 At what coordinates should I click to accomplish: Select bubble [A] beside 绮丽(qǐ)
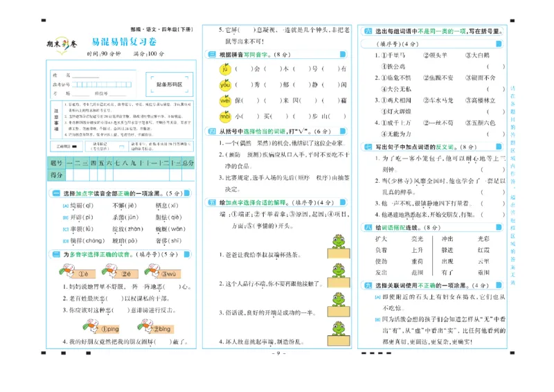[65, 206]
